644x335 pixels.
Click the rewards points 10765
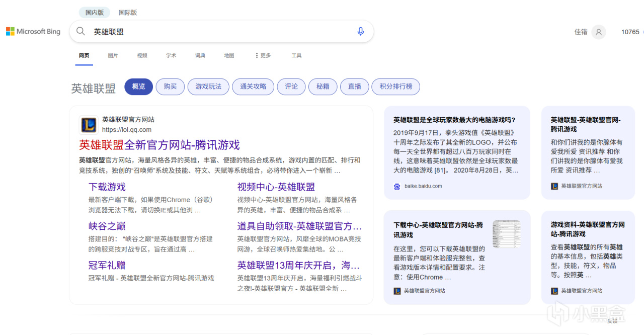tap(630, 32)
